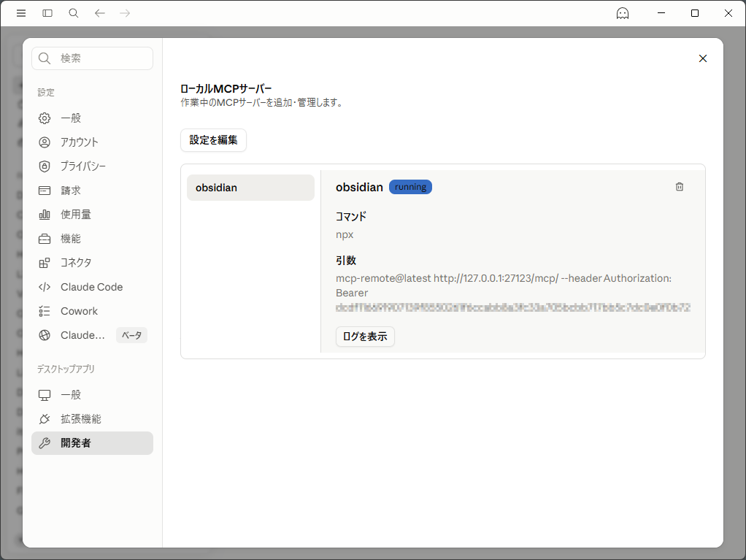This screenshot has height=560, width=746.
Task: Open 使用量 usage settings
Action: pos(92,215)
